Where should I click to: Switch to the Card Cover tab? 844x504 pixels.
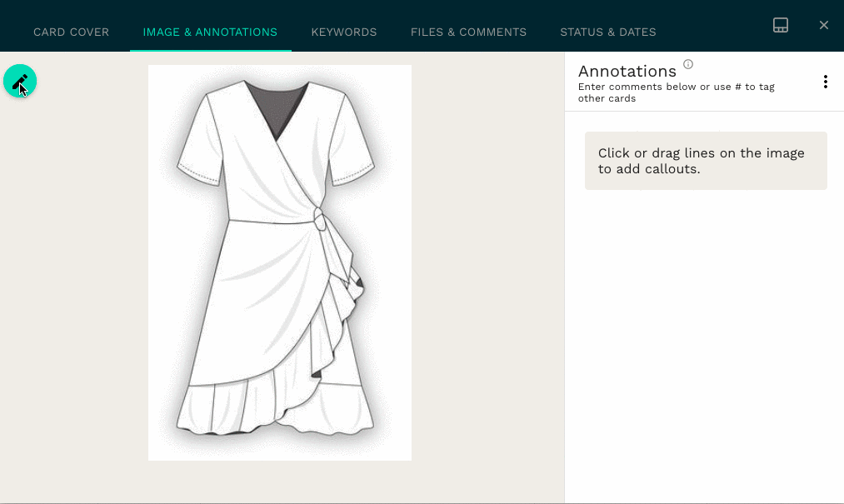point(71,32)
